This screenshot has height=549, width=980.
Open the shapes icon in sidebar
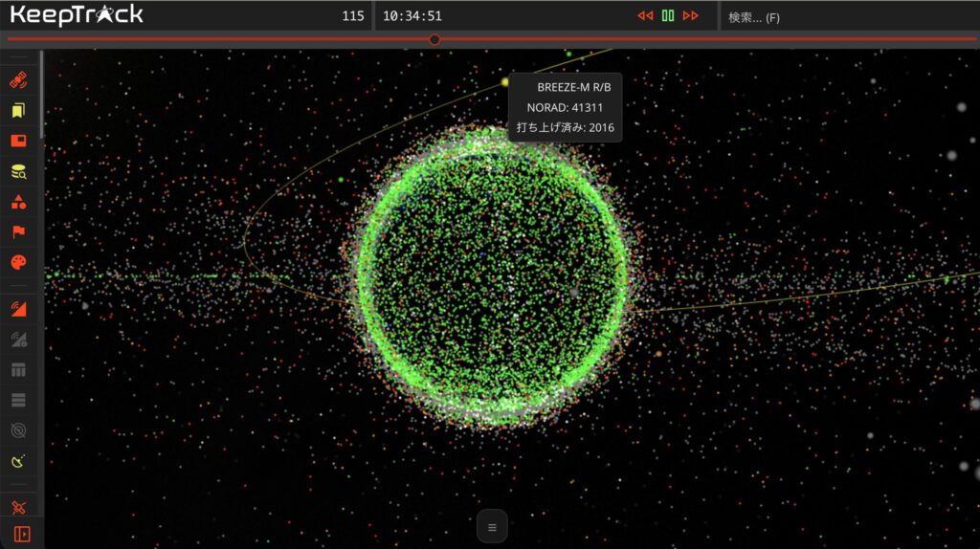18,202
